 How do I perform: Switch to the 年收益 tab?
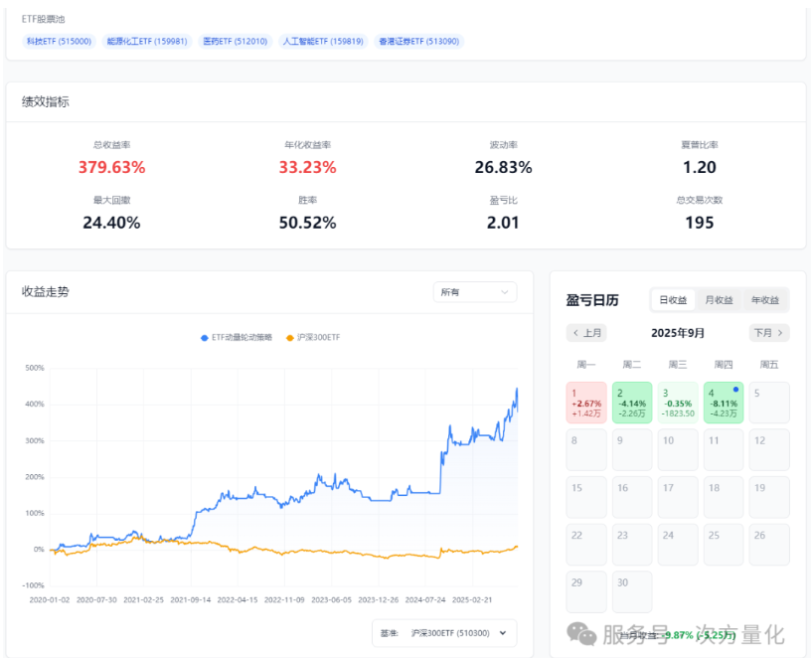point(764,300)
